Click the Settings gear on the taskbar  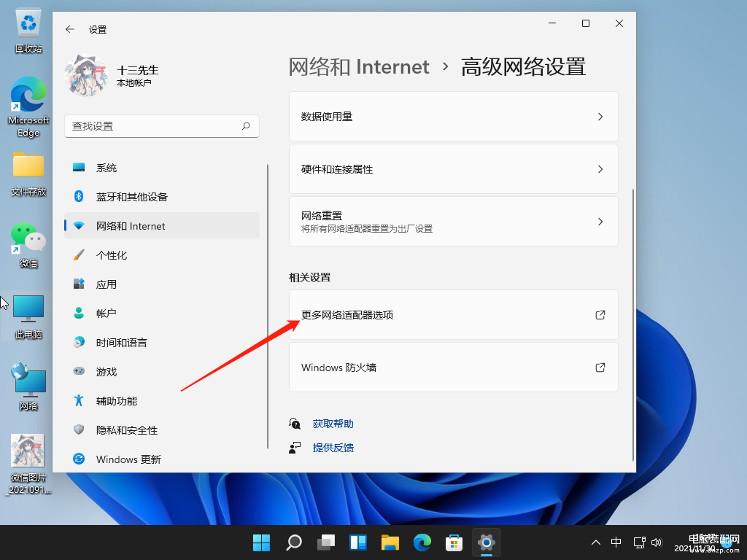(x=487, y=542)
